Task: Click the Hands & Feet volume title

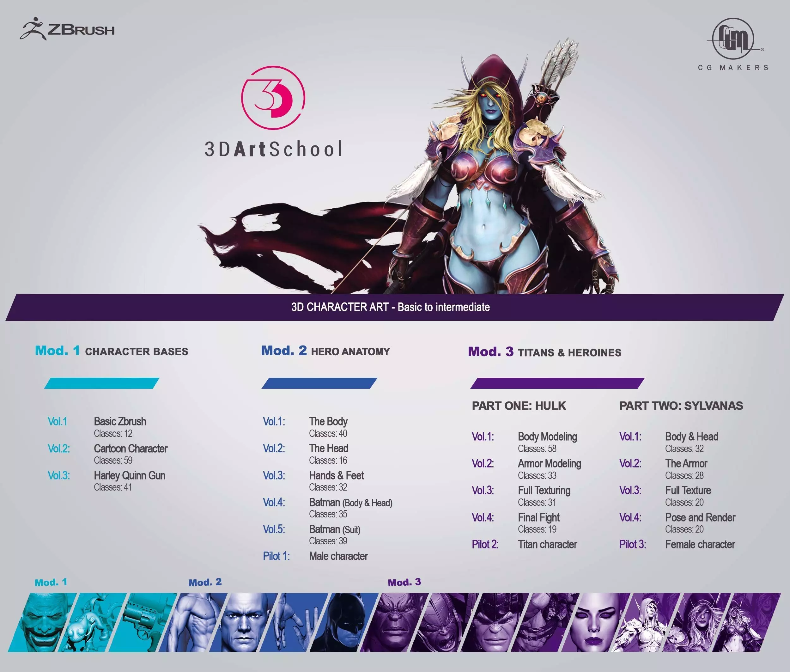Action: point(336,475)
